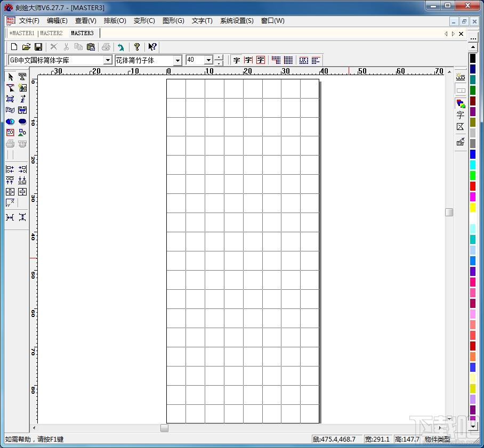The width and height of the screenshot is (484, 448).
Task: Click the two-tone split ellipse tool
Action: tap(10, 121)
